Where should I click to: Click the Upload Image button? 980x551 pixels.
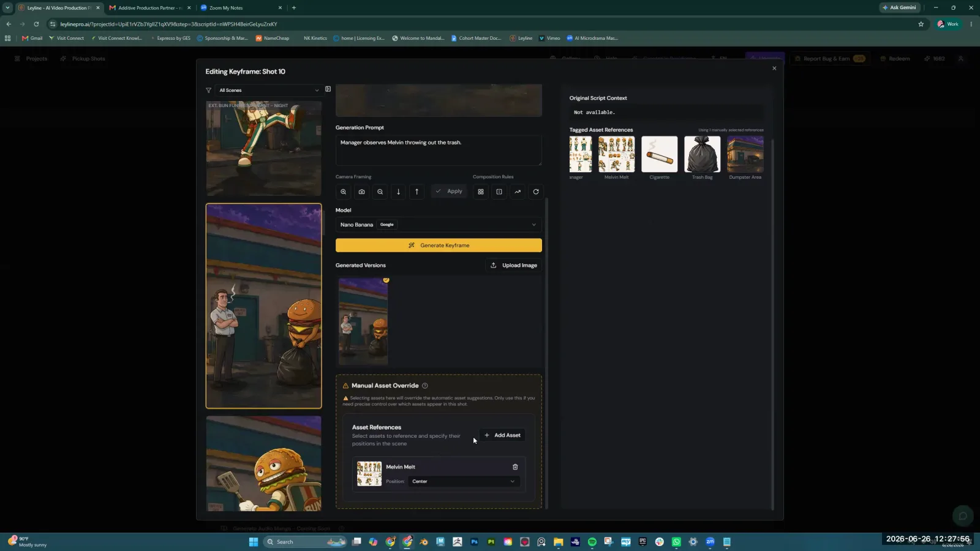(x=514, y=265)
